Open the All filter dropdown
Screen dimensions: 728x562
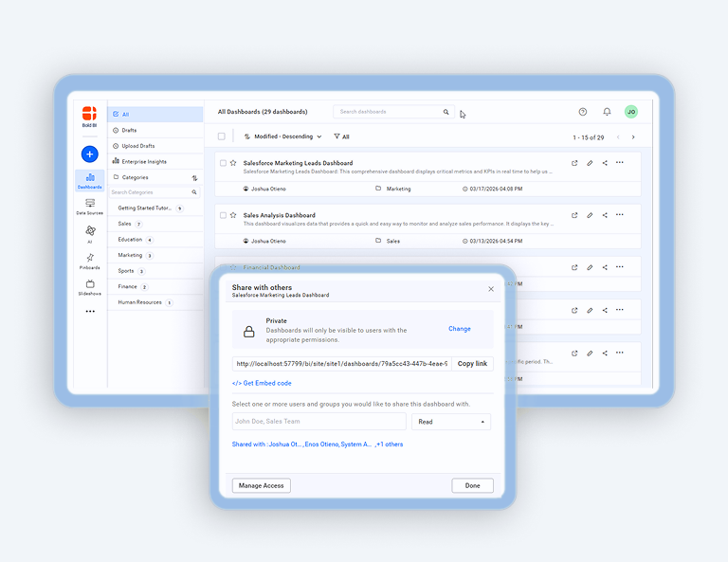pos(341,136)
